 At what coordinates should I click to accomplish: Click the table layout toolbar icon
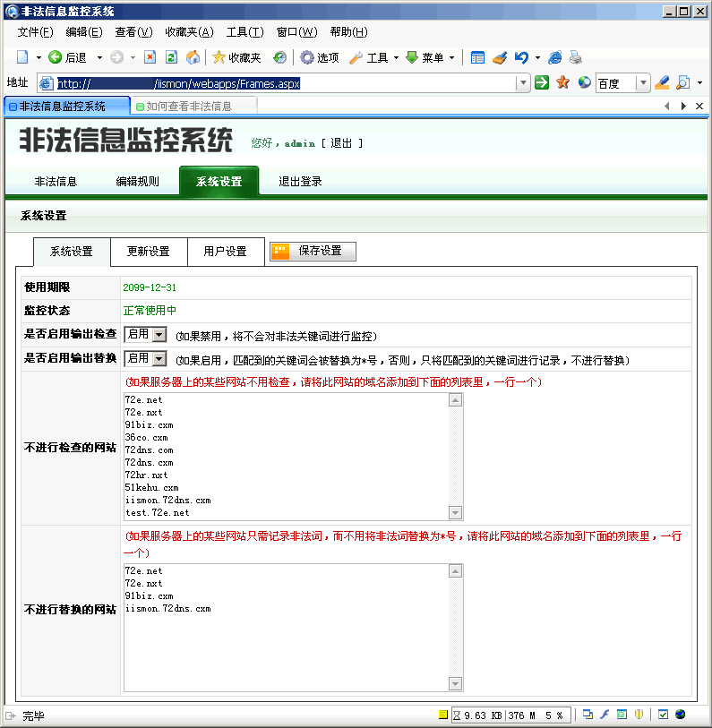point(477,57)
